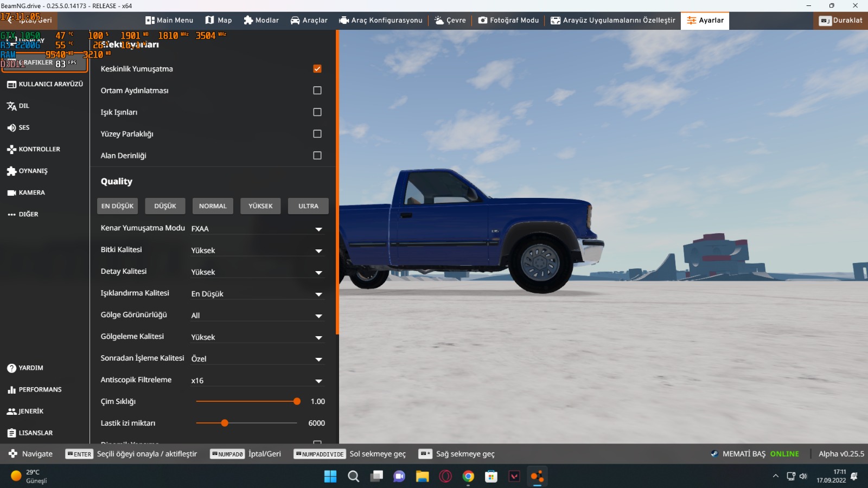Set quality preset to YÜKSEK
Viewport: 868px width, 488px height.
pos(261,206)
